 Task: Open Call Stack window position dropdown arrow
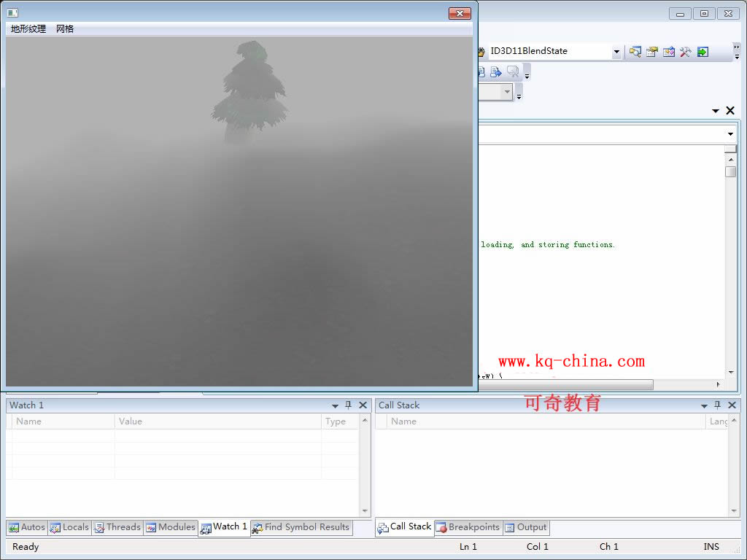pos(705,406)
